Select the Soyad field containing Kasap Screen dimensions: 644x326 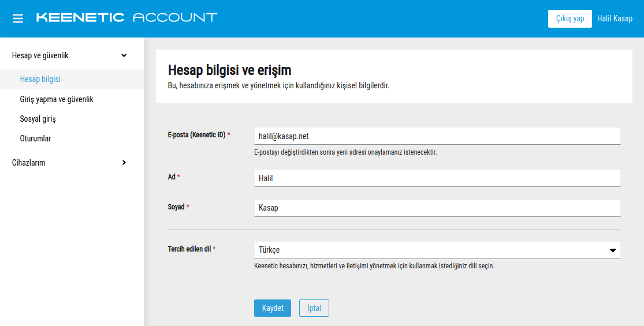[437, 208]
